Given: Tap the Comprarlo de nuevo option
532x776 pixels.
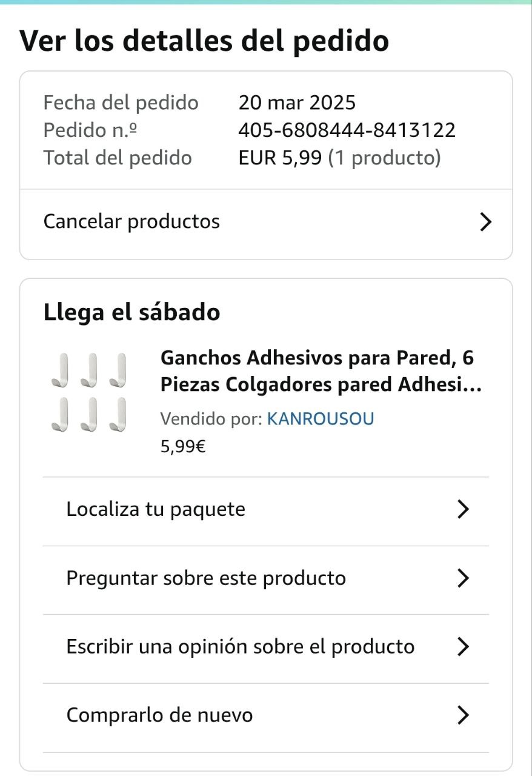Looking at the screenshot, I should [x=159, y=715].
